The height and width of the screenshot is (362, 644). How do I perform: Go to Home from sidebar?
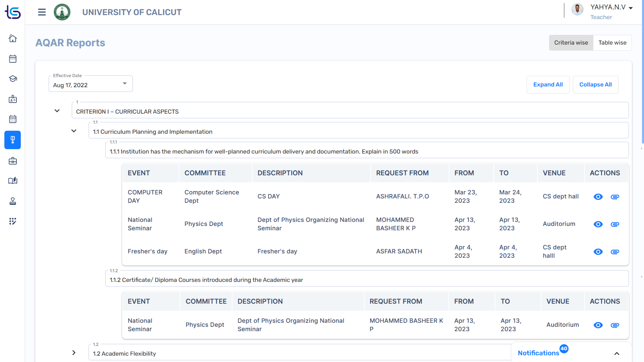coord(13,38)
